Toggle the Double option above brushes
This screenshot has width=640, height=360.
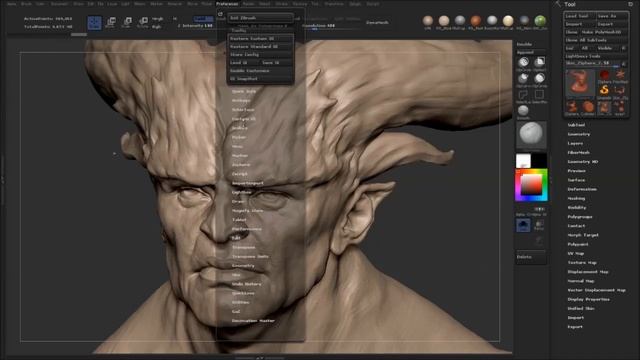pos(524,44)
